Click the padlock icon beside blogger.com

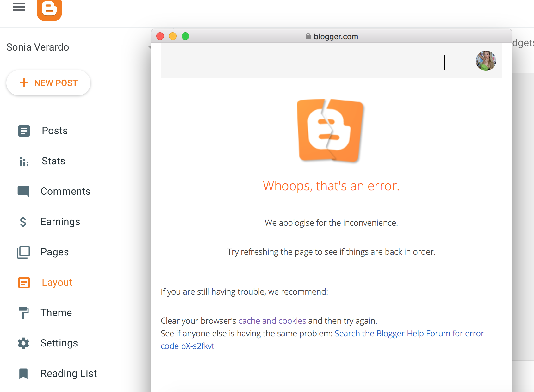point(308,36)
